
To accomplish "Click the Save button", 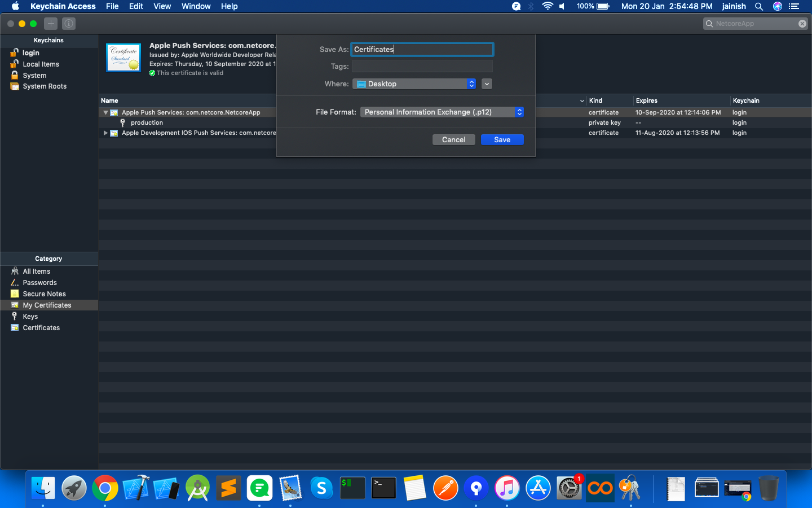I will coord(502,140).
